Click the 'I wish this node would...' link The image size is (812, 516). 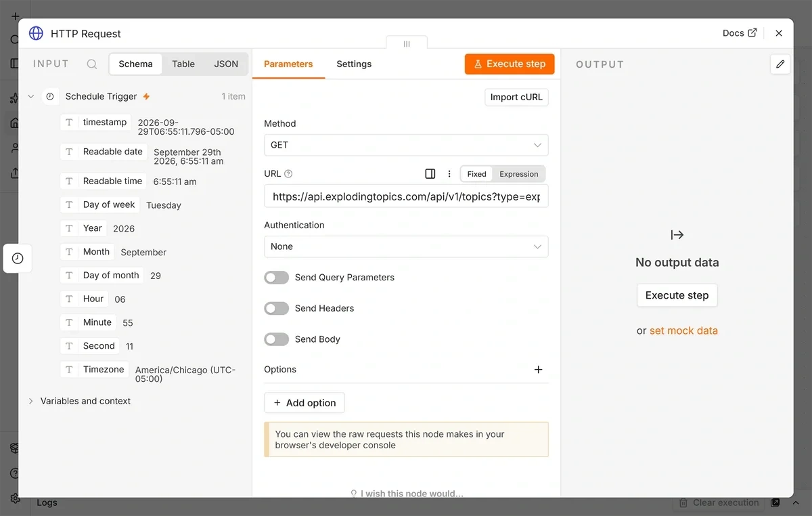(x=407, y=494)
